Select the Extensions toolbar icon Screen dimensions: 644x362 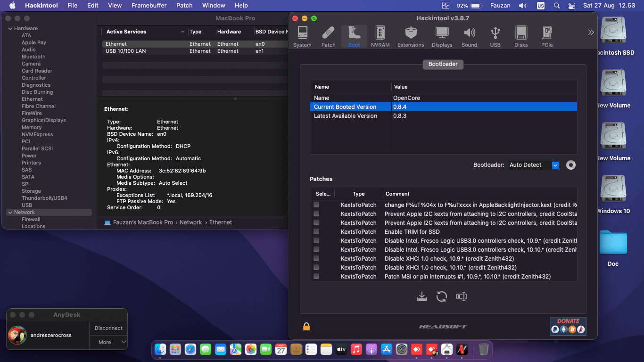click(411, 36)
